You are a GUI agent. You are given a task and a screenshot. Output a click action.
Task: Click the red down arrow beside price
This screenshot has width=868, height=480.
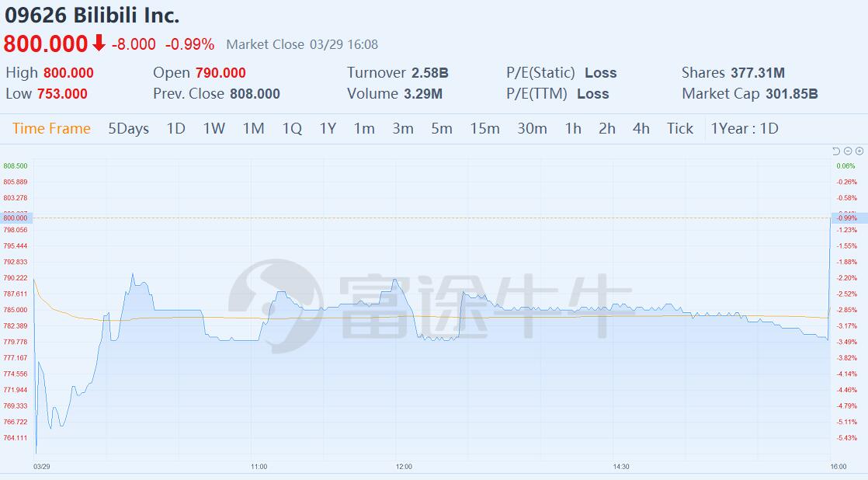[99, 43]
